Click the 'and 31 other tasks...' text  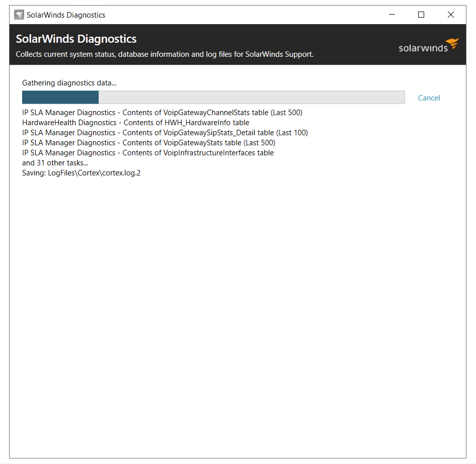(x=55, y=163)
